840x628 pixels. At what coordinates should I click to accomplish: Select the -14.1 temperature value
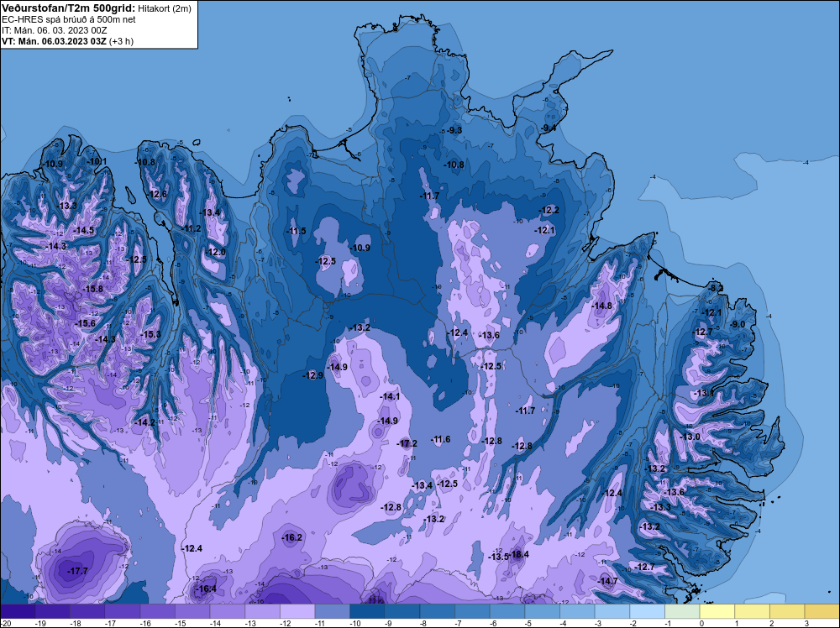pyautogui.click(x=390, y=397)
